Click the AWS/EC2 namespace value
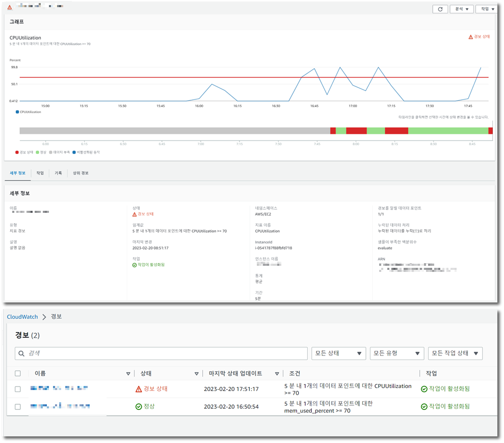This screenshot has width=504, height=443. click(263, 214)
